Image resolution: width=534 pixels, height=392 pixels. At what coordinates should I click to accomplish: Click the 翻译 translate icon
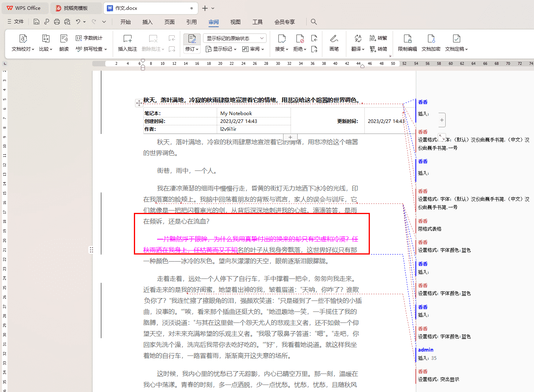358,38
